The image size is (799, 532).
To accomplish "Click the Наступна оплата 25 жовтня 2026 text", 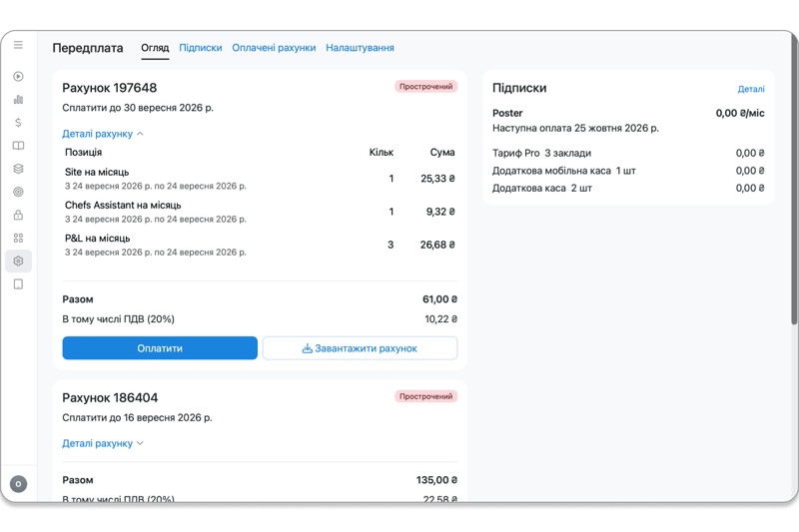I will (576, 129).
